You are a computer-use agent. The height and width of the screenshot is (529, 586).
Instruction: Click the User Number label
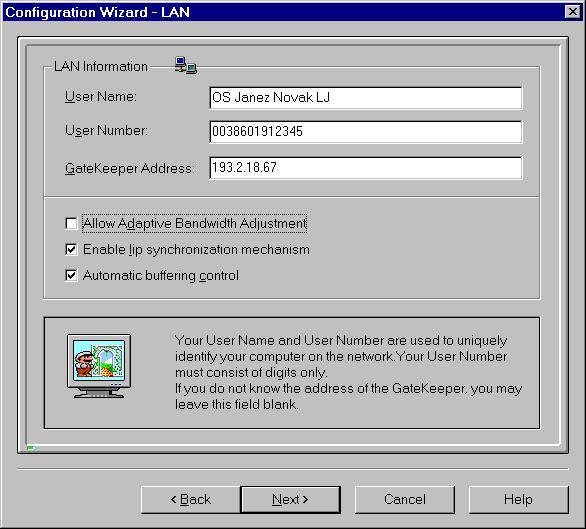point(106,130)
